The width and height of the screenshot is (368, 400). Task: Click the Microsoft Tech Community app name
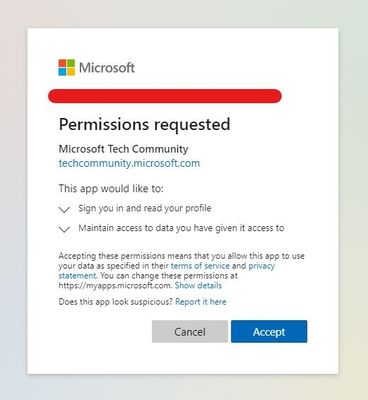pos(123,149)
